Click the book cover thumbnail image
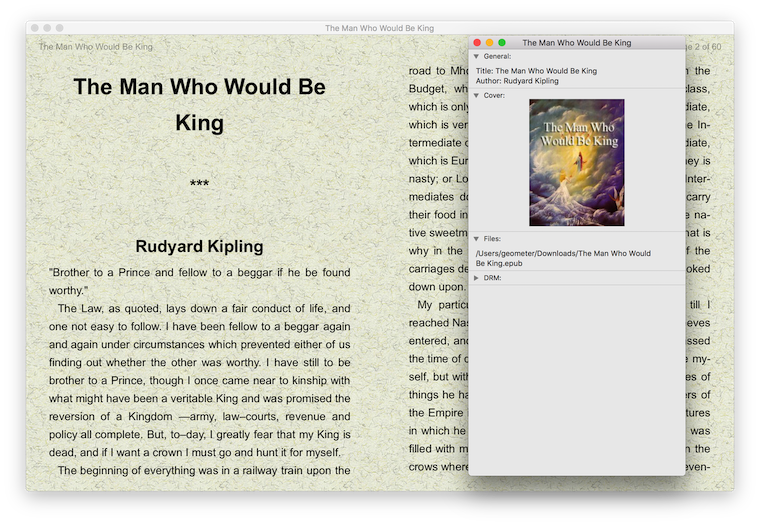 click(576, 162)
